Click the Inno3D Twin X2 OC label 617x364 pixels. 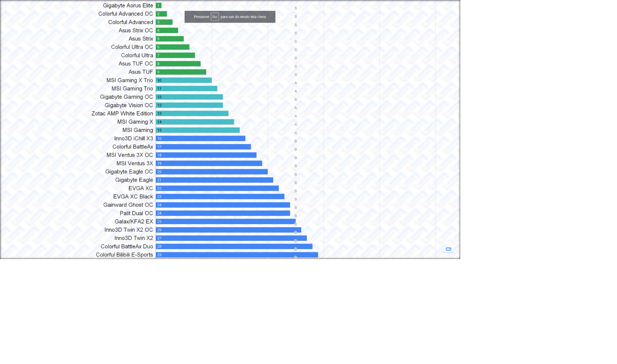click(x=129, y=230)
